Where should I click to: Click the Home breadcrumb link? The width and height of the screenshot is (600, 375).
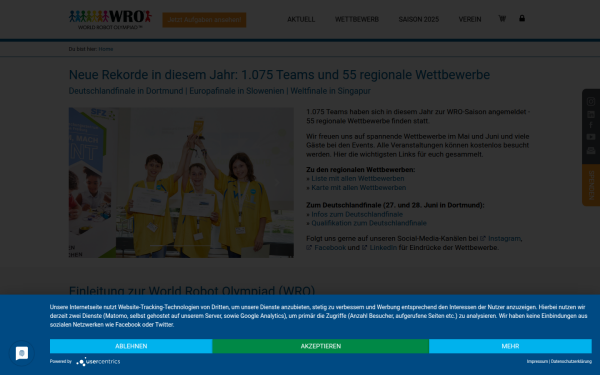[x=106, y=49]
